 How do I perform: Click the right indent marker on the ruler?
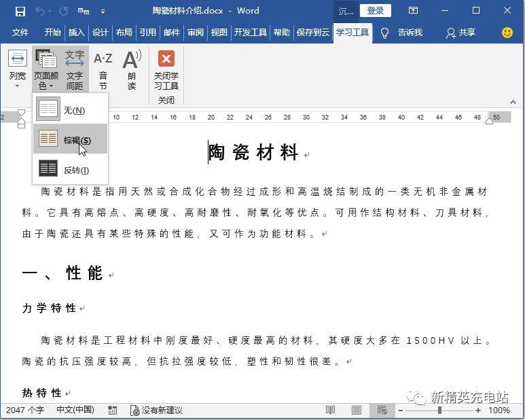click(489, 121)
